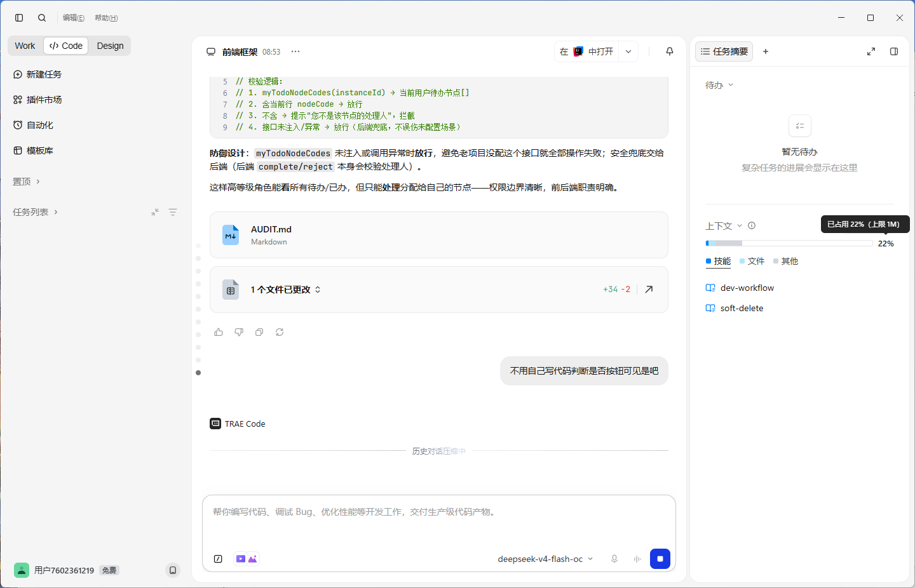Toggle the left sidebar panel icon
This screenshot has height=588, width=915.
tap(19, 18)
